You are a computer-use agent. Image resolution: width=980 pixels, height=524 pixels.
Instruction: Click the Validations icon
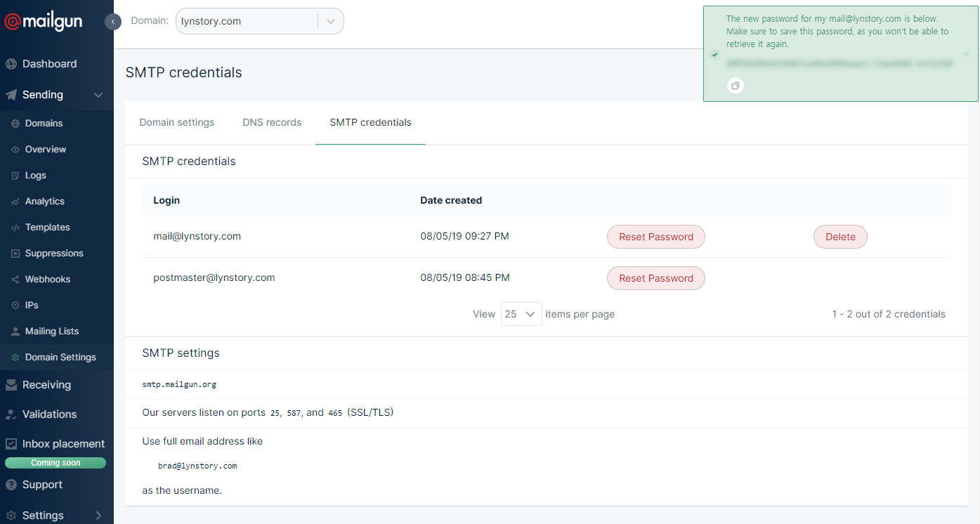11,414
